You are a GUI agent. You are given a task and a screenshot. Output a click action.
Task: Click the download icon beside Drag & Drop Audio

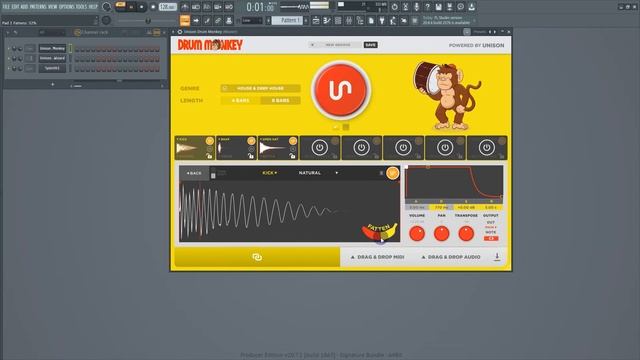497,257
